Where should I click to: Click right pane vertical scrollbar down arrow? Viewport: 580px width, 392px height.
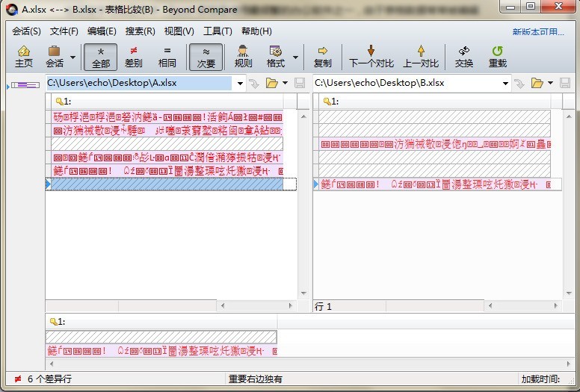pyautogui.click(x=569, y=293)
